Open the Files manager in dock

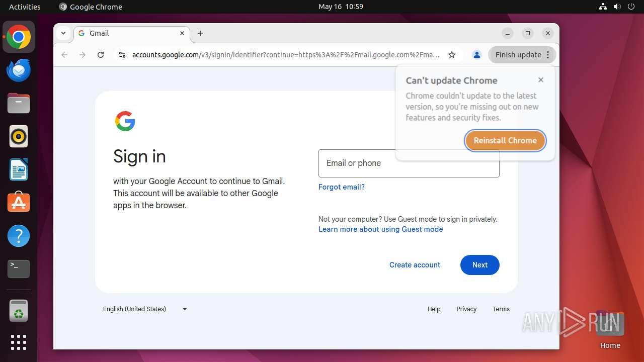click(x=19, y=104)
